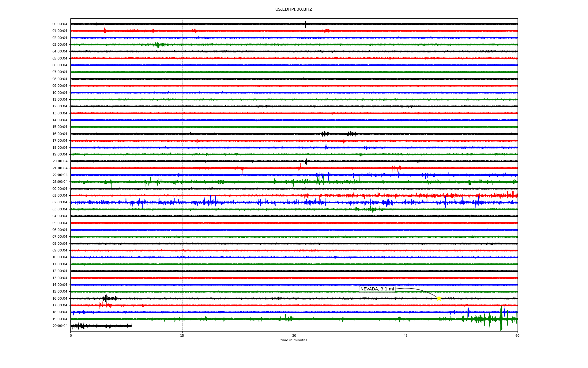This screenshot has width=588, height=368.
Task: Click the 0 tick label on the time axis
Action: click(x=71, y=335)
